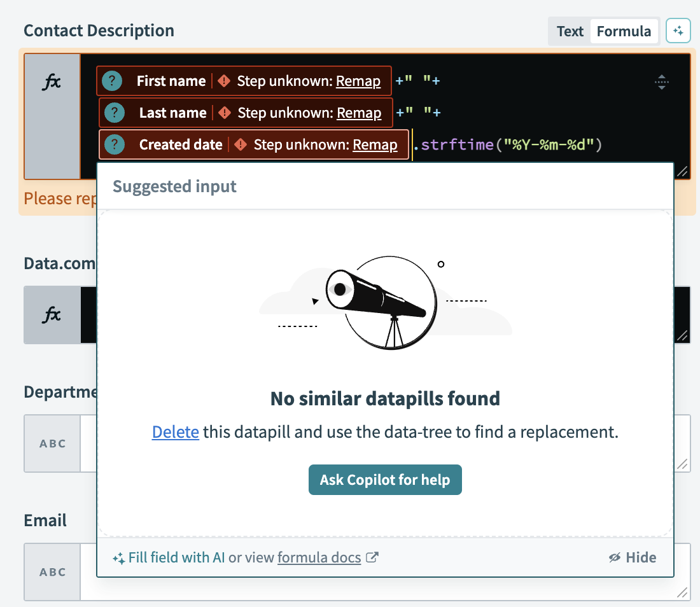Screen dimensions: 700x607
Task: Switch the input mode to Text
Action: click(569, 31)
